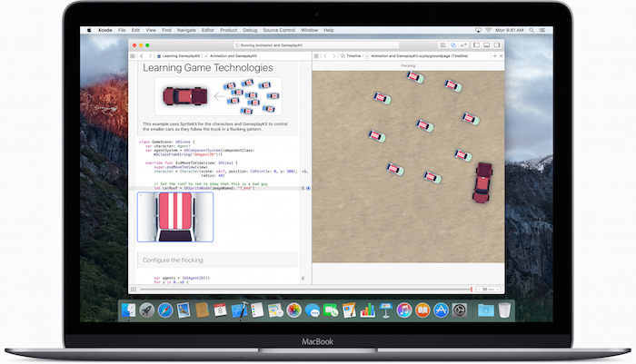Show the Standard editor in Xcode toolbar

click(x=443, y=45)
